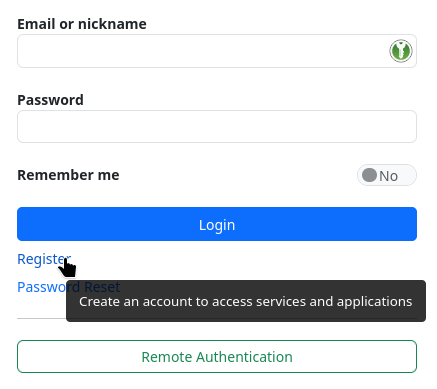The height and width of the screenshot is (389, 437).
Task: Click the "Regis" start of Register link
Action: pos(34,259)
